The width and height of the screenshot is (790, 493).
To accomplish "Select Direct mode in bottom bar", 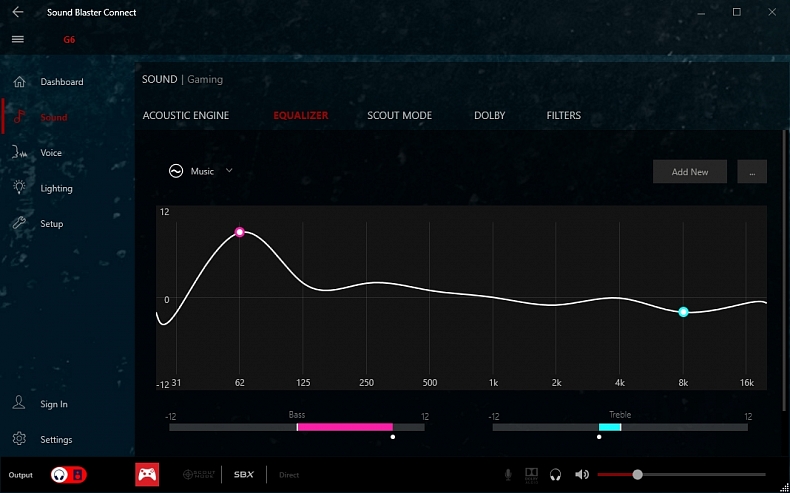I will coord(289,475).
